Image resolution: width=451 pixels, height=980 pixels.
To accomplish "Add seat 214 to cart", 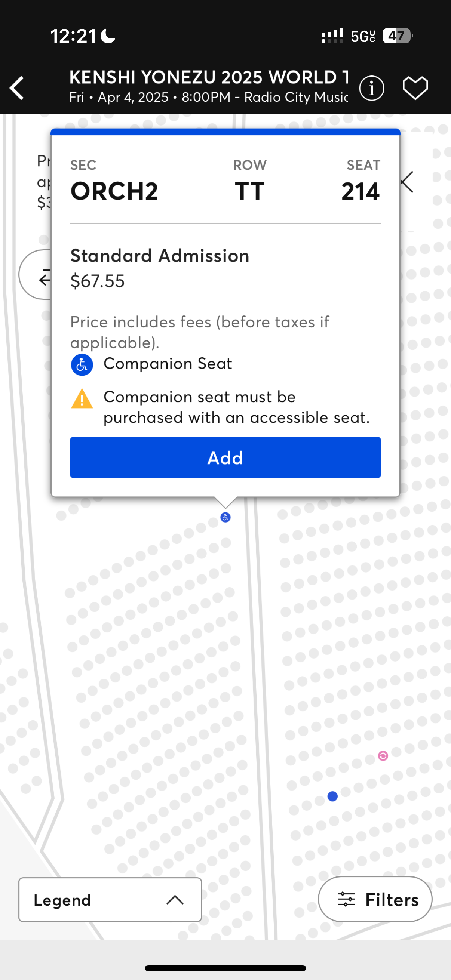I will click(225, 457).
